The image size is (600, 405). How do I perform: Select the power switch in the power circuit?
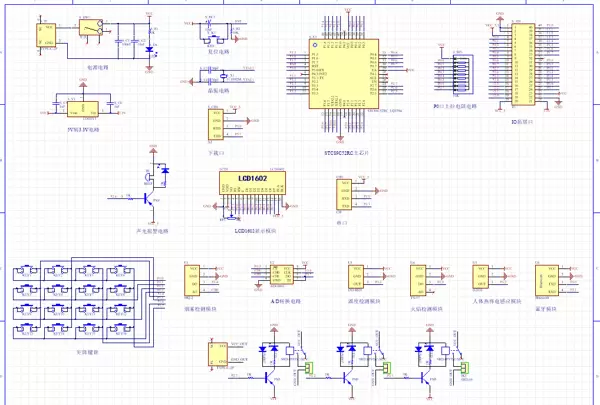(91, 31)
